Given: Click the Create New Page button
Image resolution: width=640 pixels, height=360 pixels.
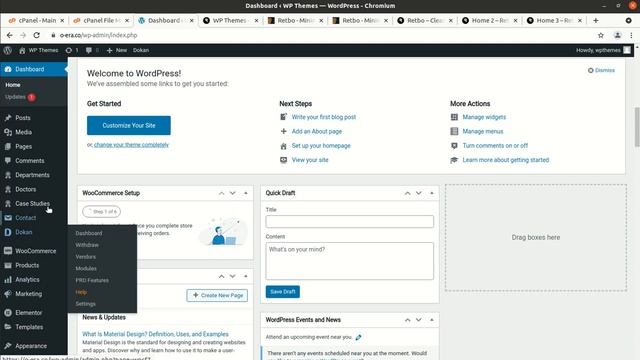Looking at the screenshot, I should click(x=217, y=295).
